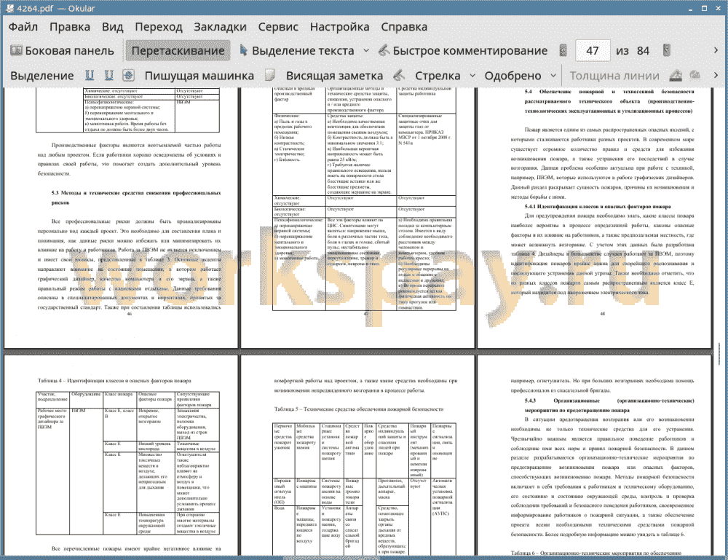Open the Файл menu
This screenshot has height=560, width=728.
tap(23, 27)
